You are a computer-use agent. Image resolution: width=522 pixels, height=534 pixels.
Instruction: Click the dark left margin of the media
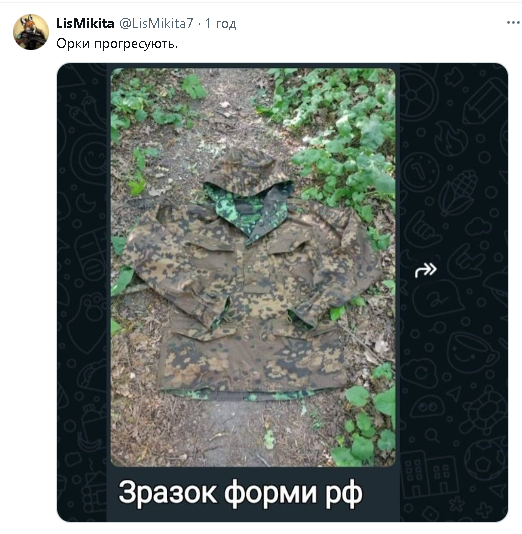coord(82,292)
